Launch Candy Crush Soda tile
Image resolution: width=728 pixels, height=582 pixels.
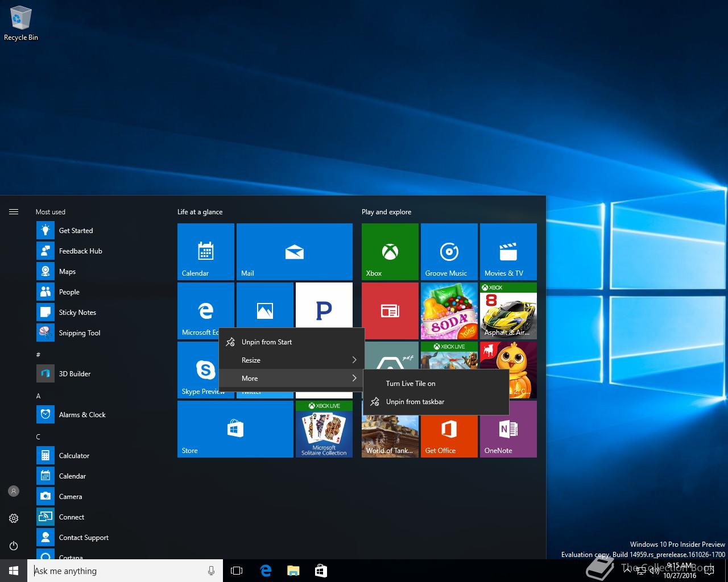coord(449,310)
